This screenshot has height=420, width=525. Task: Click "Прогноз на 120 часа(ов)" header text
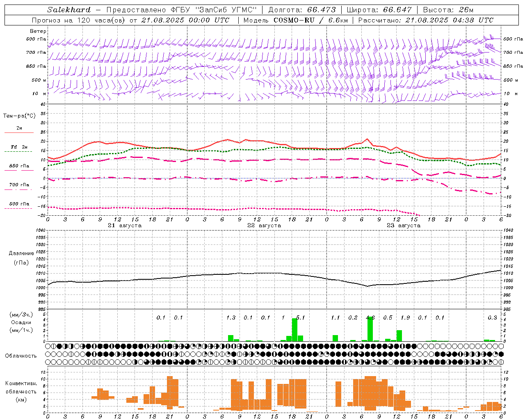coord(79,20)
